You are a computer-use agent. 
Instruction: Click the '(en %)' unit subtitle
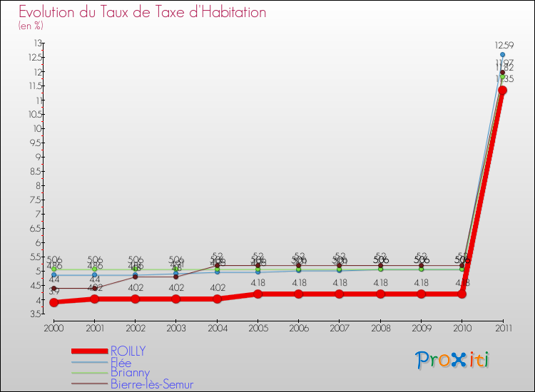pos(31,26)
